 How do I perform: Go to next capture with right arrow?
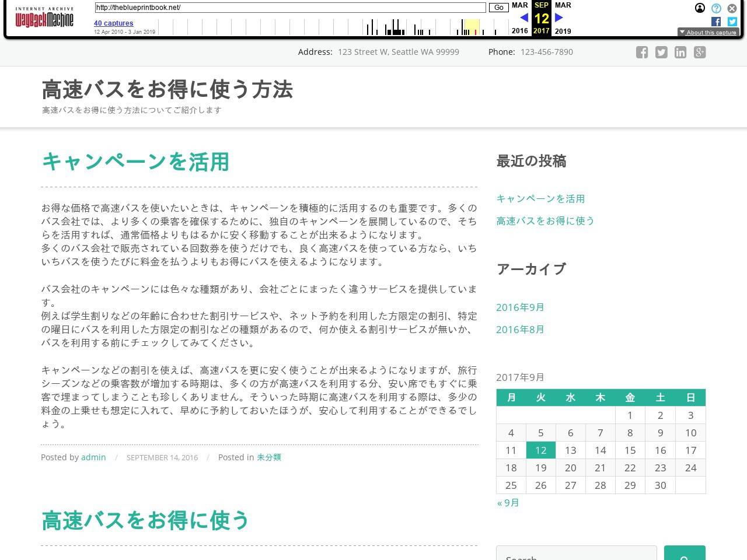pyautogui.click(x=558, y=17)
